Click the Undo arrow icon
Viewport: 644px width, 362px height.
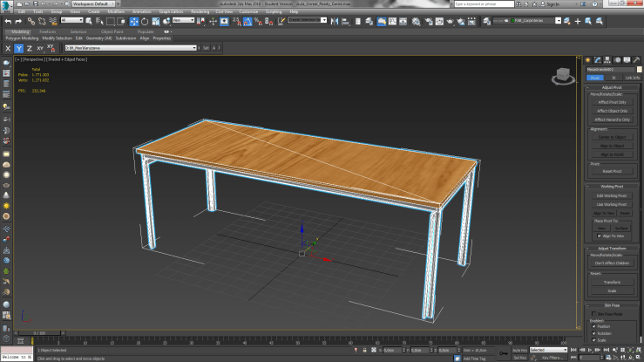(x=7, y=20)
